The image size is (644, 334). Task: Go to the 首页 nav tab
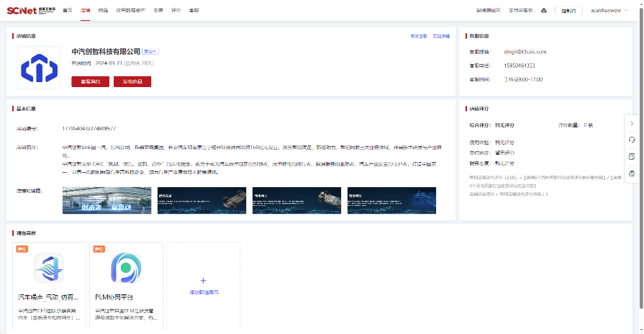68,11
